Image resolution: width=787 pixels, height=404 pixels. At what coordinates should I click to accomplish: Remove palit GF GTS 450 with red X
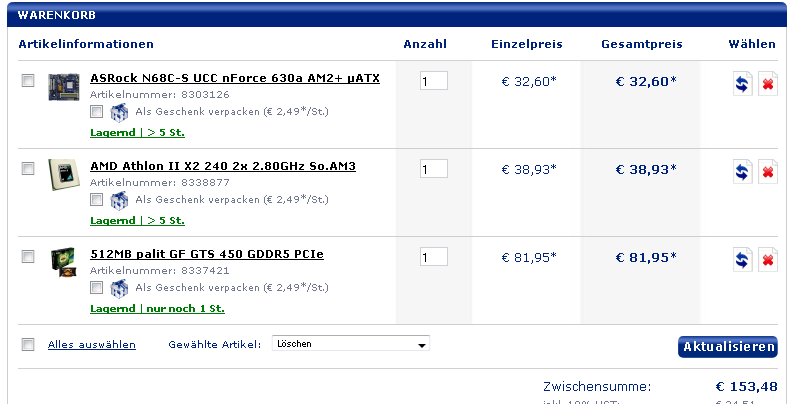tap(768, 260)
